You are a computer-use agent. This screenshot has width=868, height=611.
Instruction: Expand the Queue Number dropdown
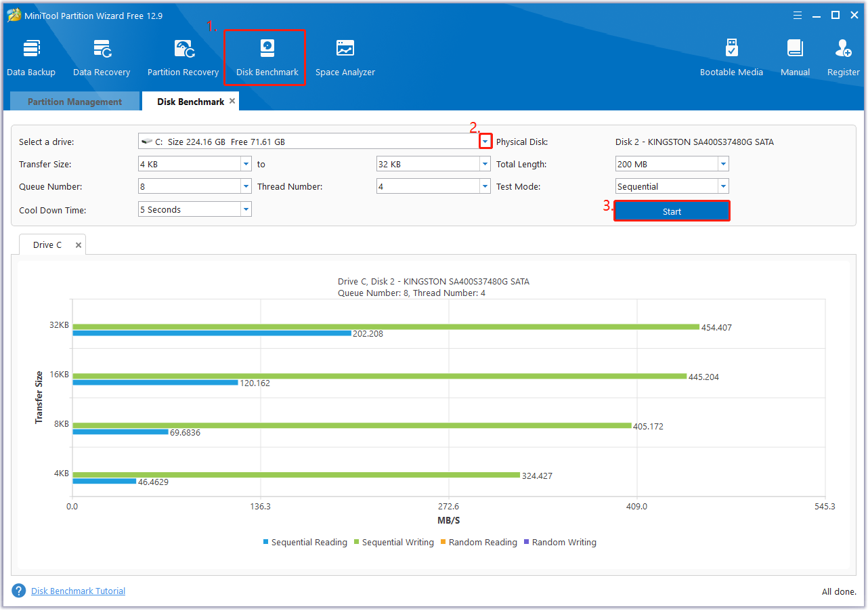[x=246, y=186]
